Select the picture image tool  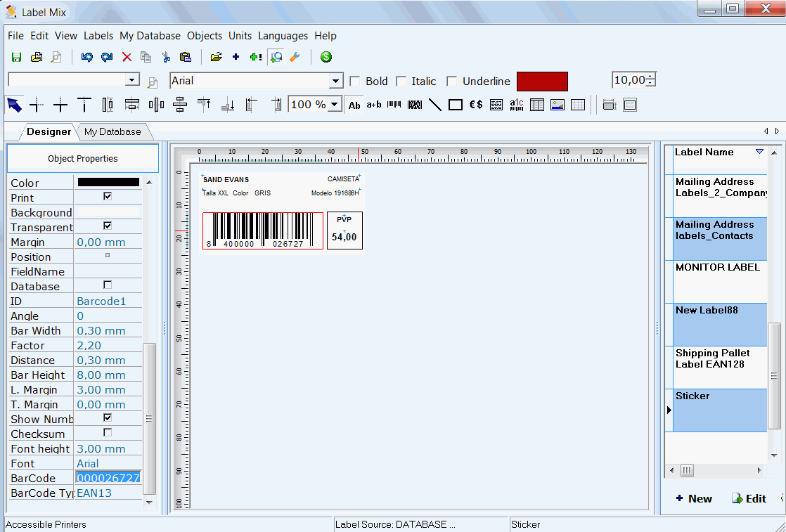[558, 105]
